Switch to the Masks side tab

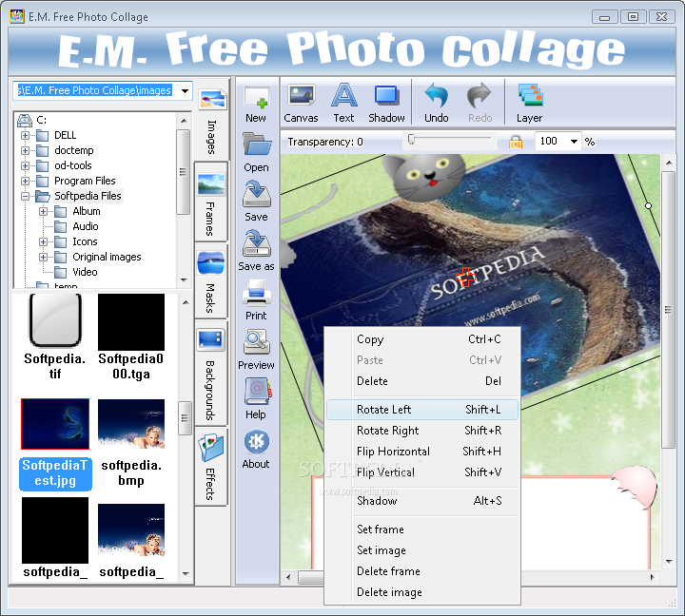(211, 280)
